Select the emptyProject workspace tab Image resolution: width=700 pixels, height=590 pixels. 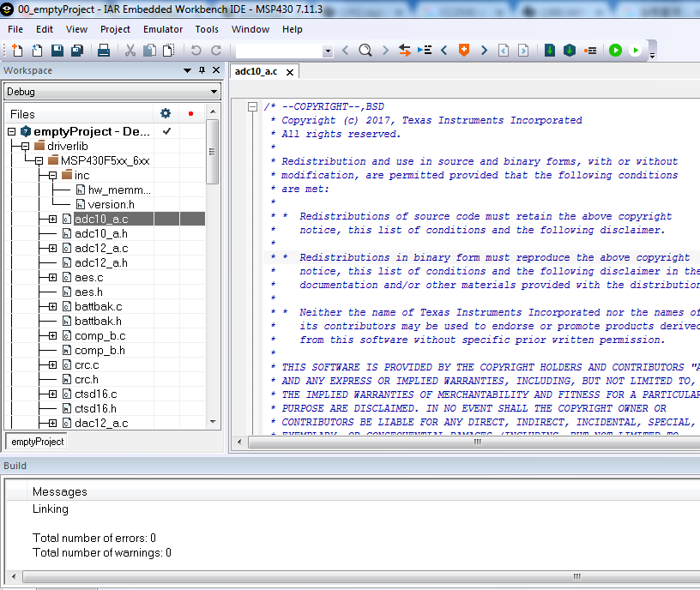pyautogui.click(x=37, y=442)
